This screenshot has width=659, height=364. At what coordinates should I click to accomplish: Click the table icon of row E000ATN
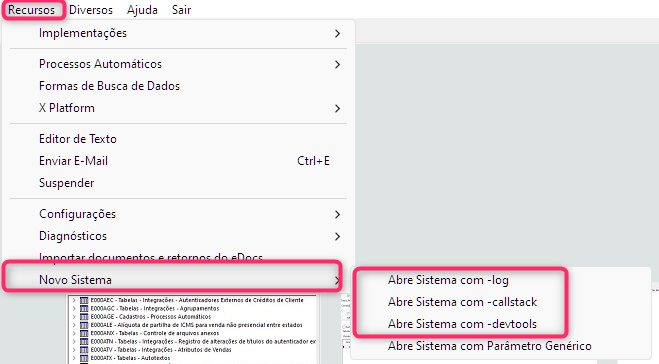[84, 341]
